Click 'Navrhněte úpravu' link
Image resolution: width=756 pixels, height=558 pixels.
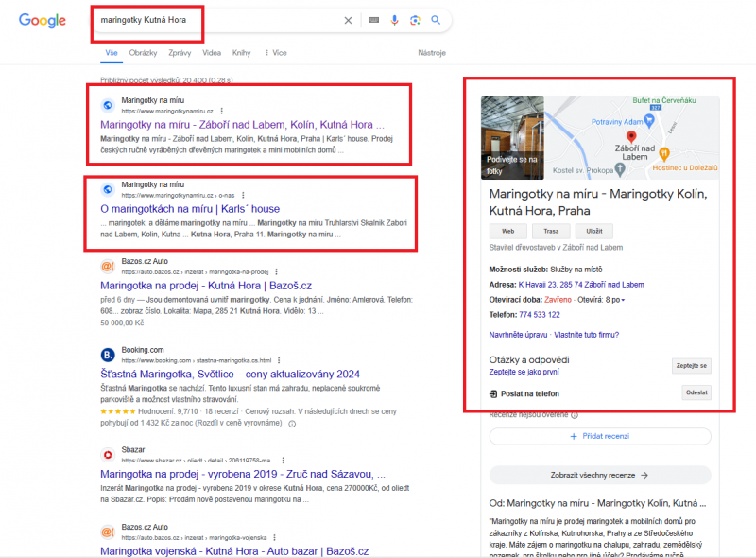(518, 335)
